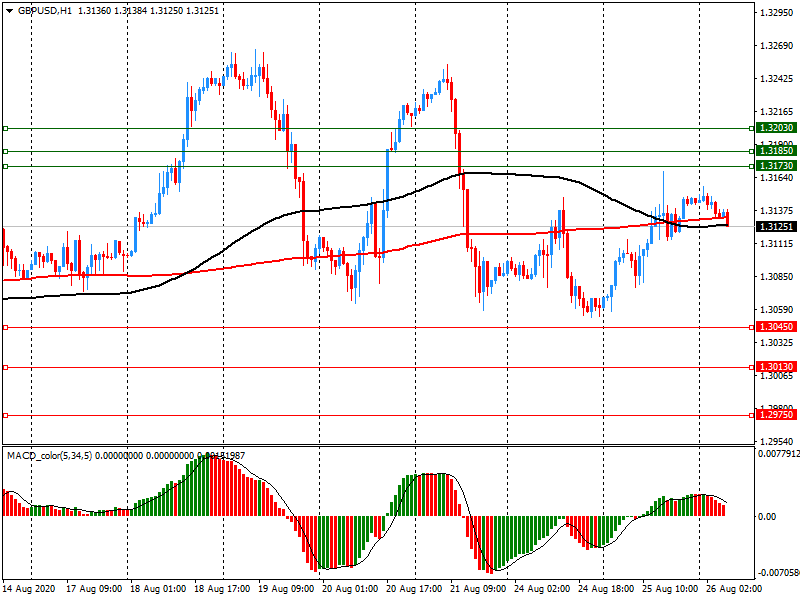This screenshot has height=600, width=800.
Task: Click the 1.29540 price scale value
Action: click(x=777, y=441)
